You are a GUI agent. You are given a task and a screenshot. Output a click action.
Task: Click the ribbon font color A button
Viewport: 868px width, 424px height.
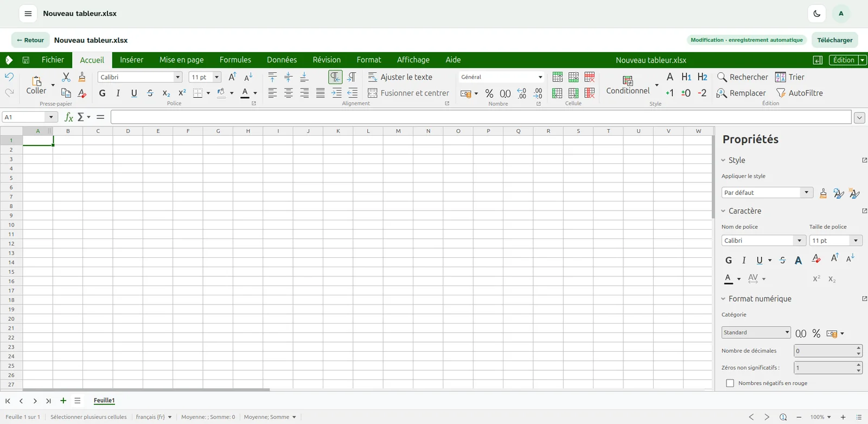pos(245,93)
